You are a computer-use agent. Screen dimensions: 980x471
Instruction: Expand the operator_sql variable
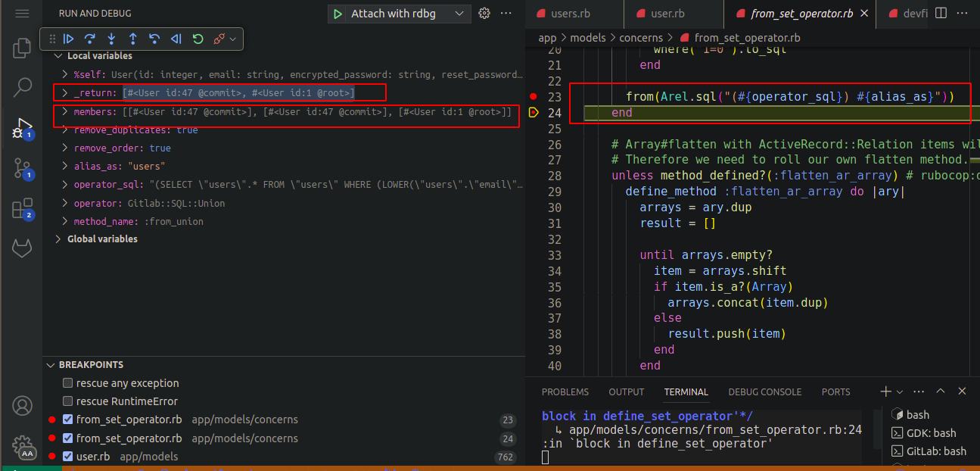[66, 185]
